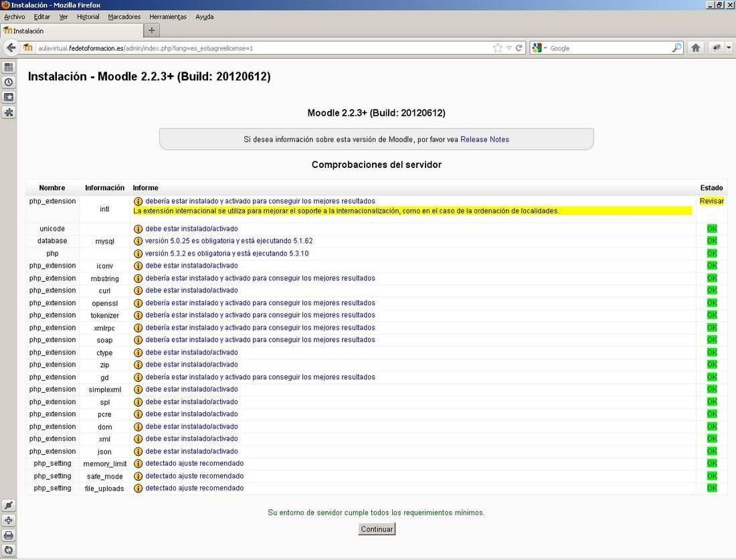Print the page using the sidebar printer icon
The image size is (736, 560).
tap(9, 535)
